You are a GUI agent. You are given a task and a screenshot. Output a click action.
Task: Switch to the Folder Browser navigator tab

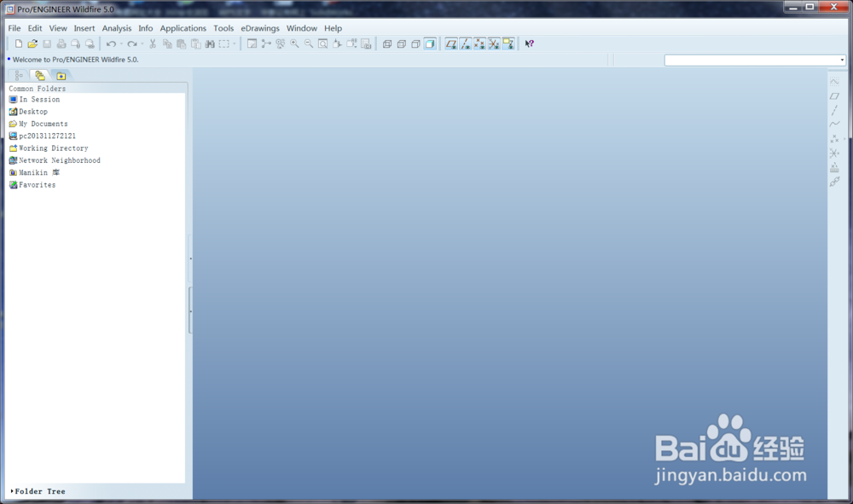(x=40, y=76)
